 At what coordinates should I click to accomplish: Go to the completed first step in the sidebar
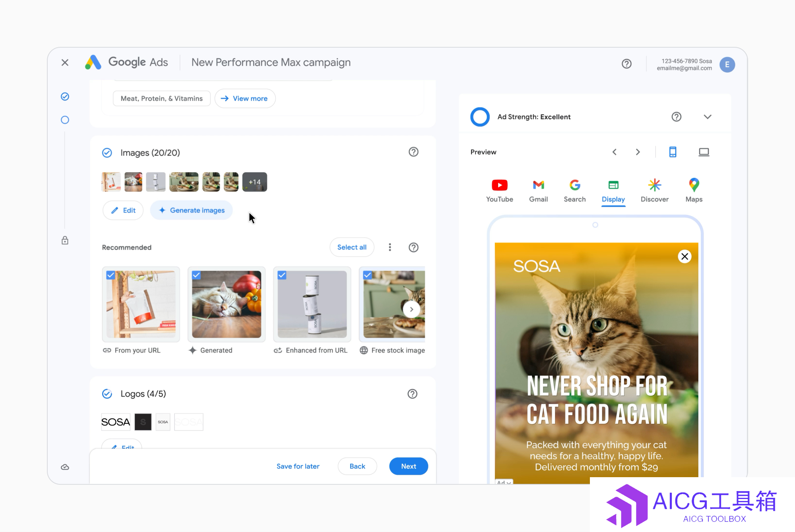pyautogui.click(x=65, y=97)
